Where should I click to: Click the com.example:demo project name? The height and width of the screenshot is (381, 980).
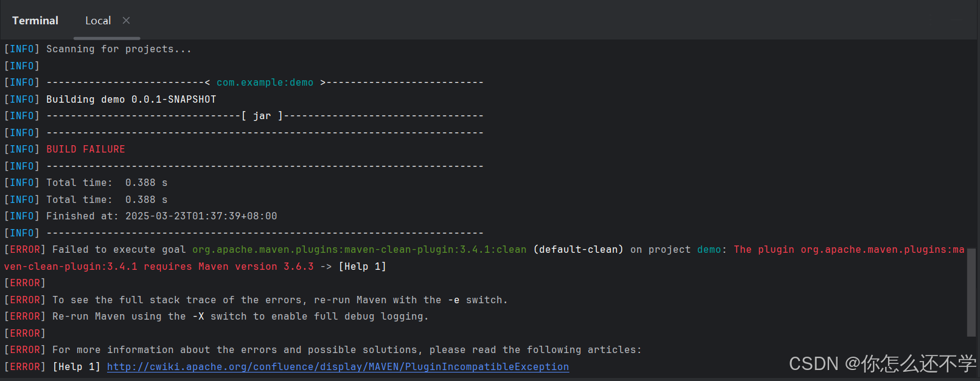point(265,82)
